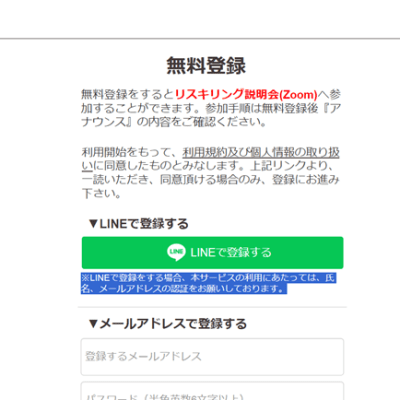Click the 利用開始をもって text in the second paragraph
The height and width of the screenshot is (400, 400).
(126, 152)
